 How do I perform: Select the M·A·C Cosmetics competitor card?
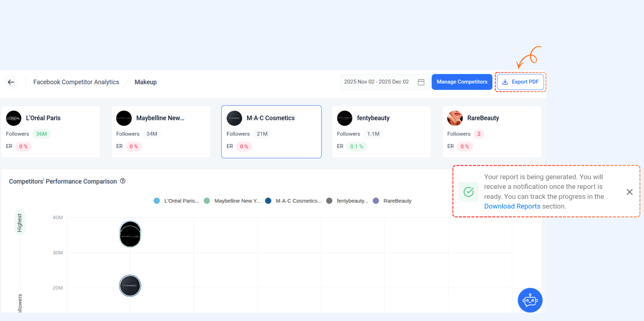271,132
